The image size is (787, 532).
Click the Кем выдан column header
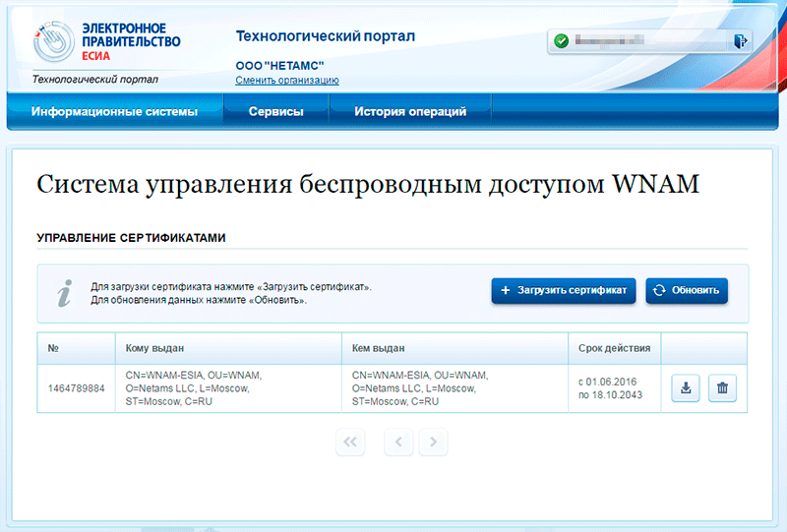coord(379,348)
